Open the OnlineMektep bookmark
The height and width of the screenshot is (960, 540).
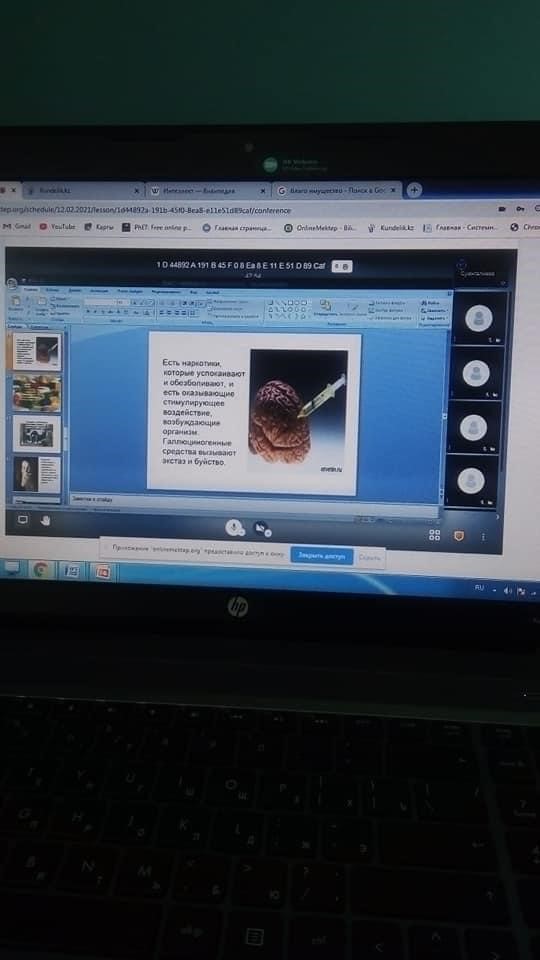[x=320, y=228]
